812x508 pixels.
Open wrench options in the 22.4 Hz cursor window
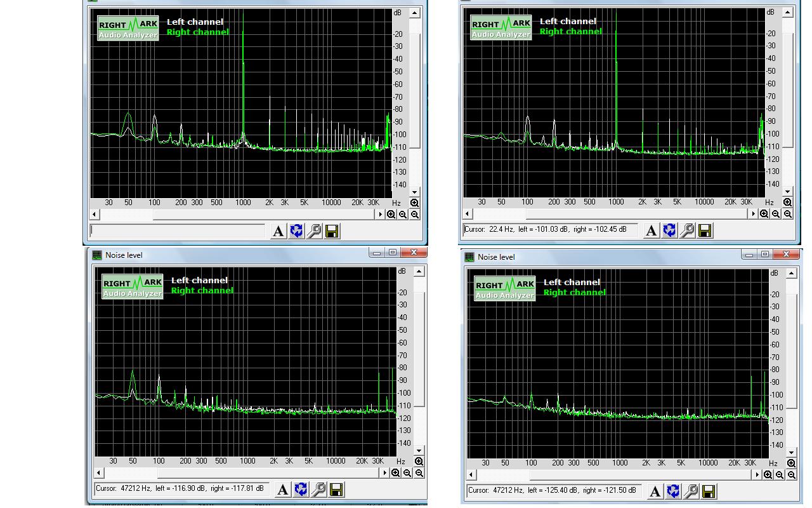click(x=687, y=231)
